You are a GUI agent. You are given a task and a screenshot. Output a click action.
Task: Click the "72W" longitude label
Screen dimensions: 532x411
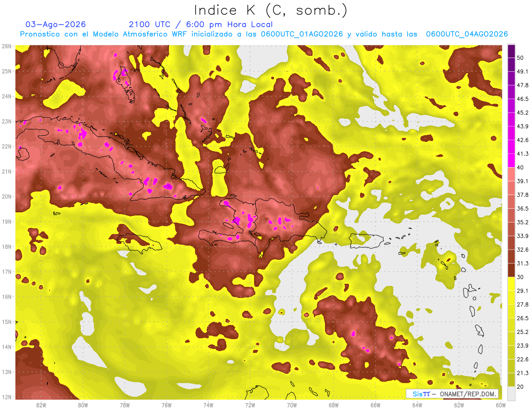click(250, 405)
